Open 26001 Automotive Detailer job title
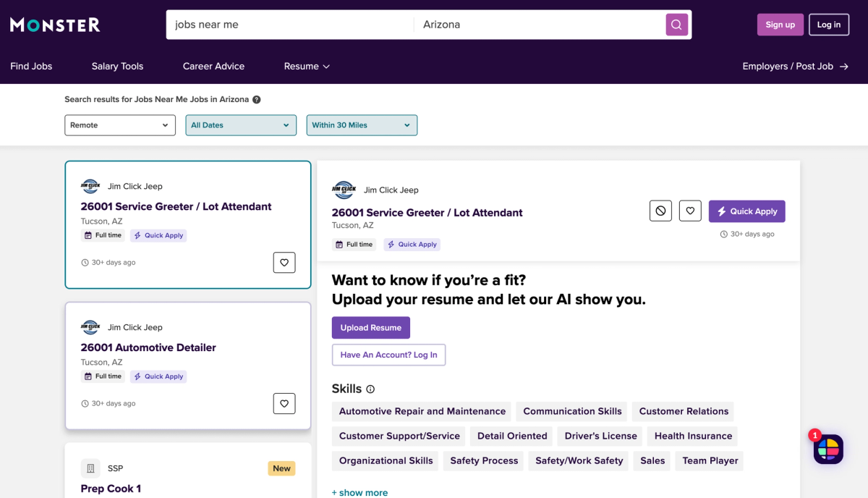The height and width of the screenshot is (498, 868). click(x=148, y=348)
